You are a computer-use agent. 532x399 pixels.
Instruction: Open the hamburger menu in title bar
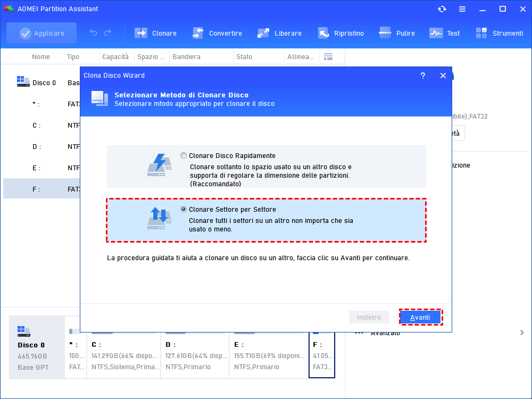pos(462,9)
